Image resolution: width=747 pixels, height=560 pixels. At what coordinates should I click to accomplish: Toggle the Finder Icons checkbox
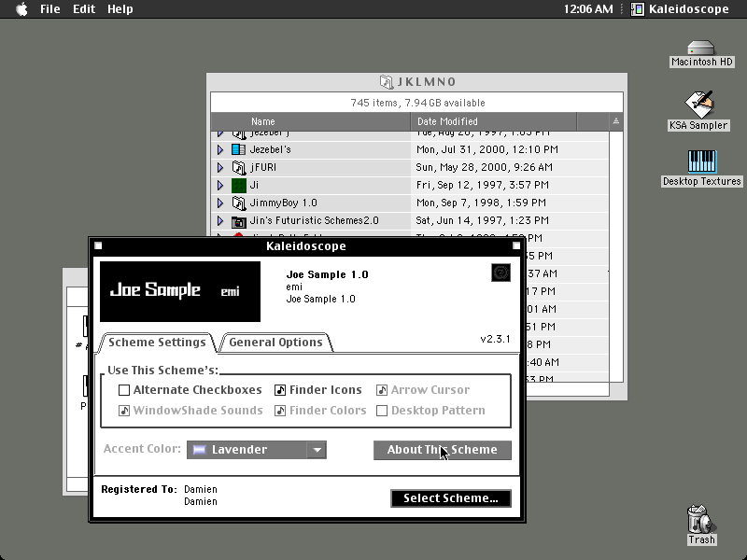[280, 390]
